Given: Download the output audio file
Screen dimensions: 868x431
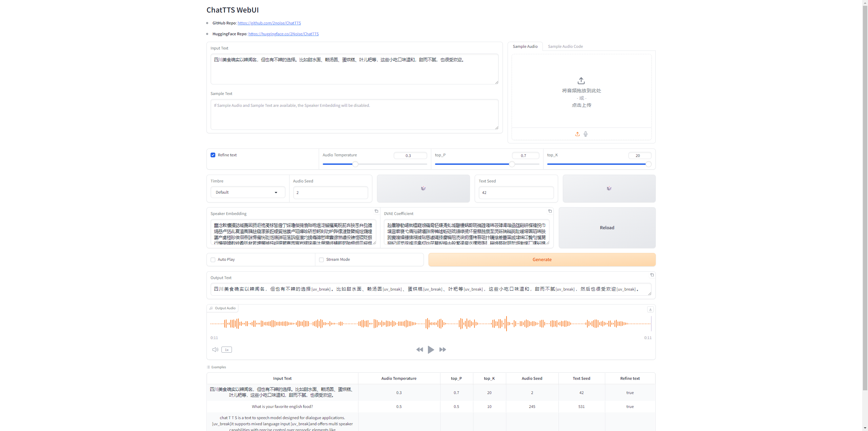Looking at the screenshot, I should pyautogui.click(x=650, y=309).
